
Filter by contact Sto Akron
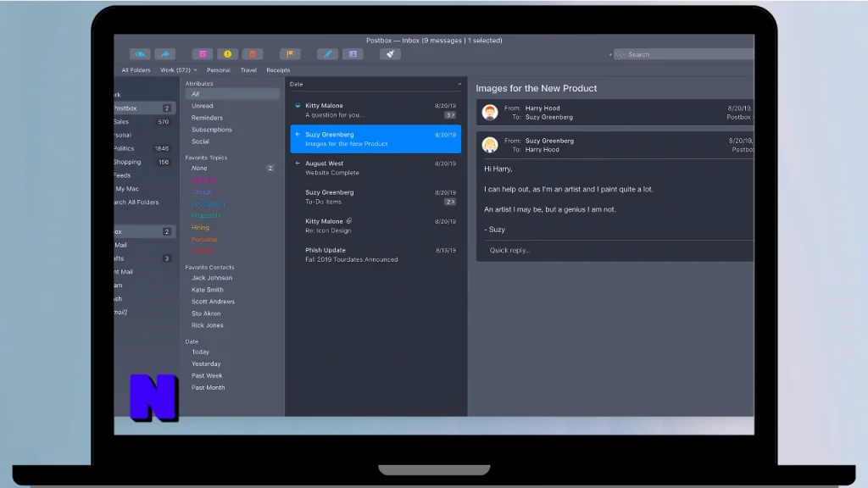click(206, 313)
